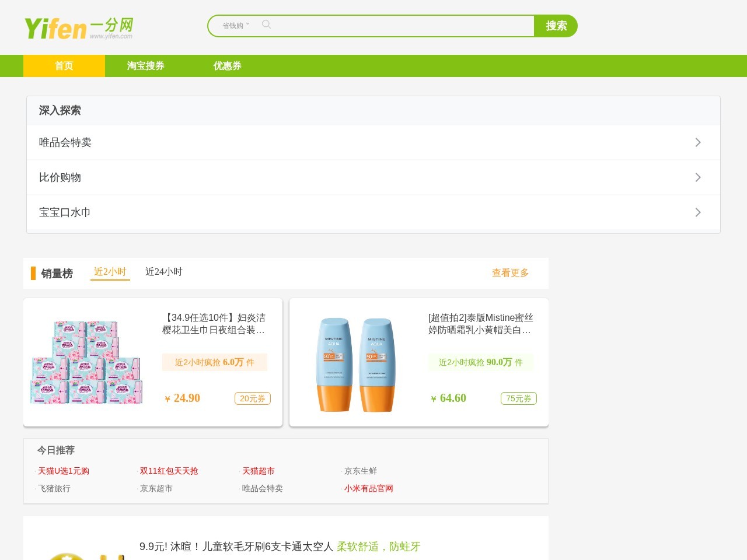Go to the 优惠券 navigation tab
The width and height of the screenshot is (747, 560).
[x=228, y=66]
